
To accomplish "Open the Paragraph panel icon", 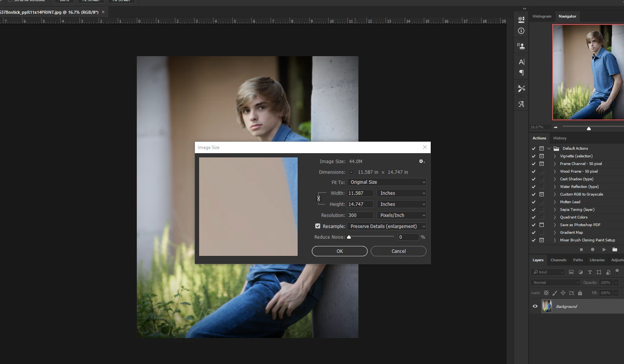I will coord(521,73).
